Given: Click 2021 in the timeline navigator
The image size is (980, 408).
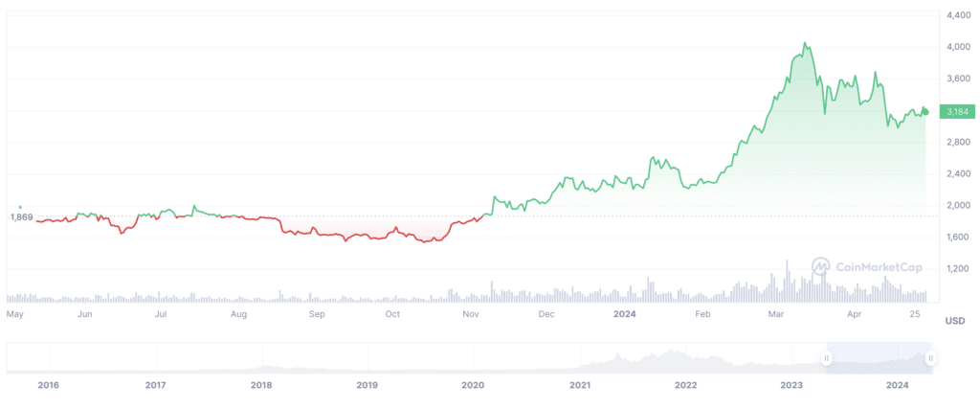Looking at the screenshot, I should (579, 385).
